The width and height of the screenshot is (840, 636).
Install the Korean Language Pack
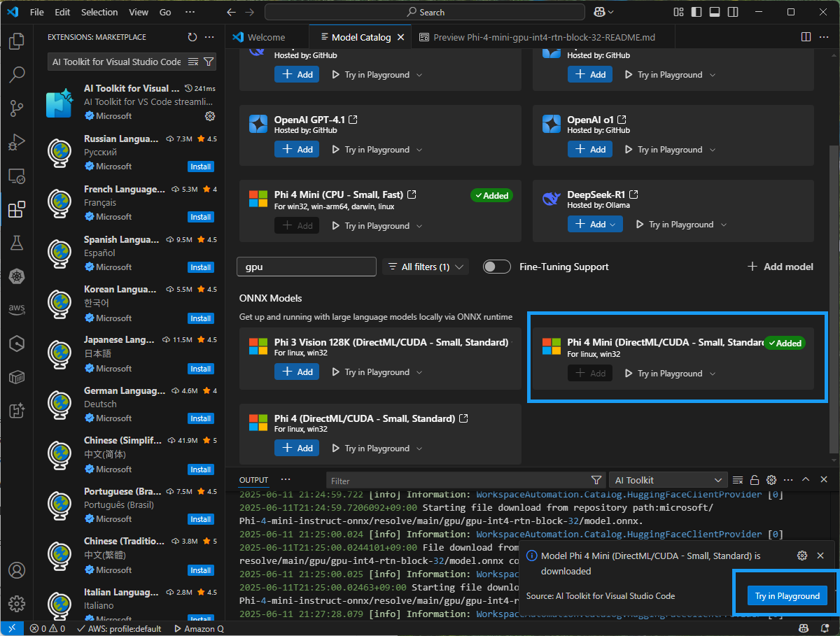[x=201, y=318]
